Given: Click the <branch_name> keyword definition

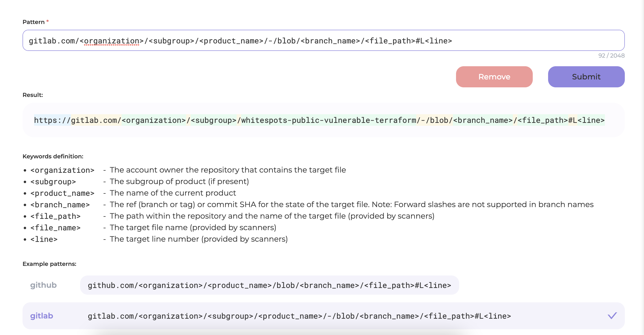Looking at the screenshot, I should pos(60,205).
